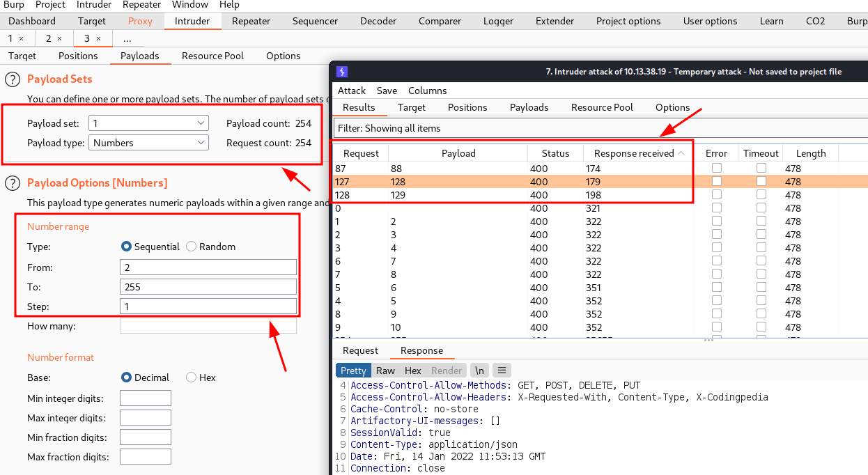
Task: Open help icon beside Payload Options heading
Action: pyautogui.click(x=12, y=183)
